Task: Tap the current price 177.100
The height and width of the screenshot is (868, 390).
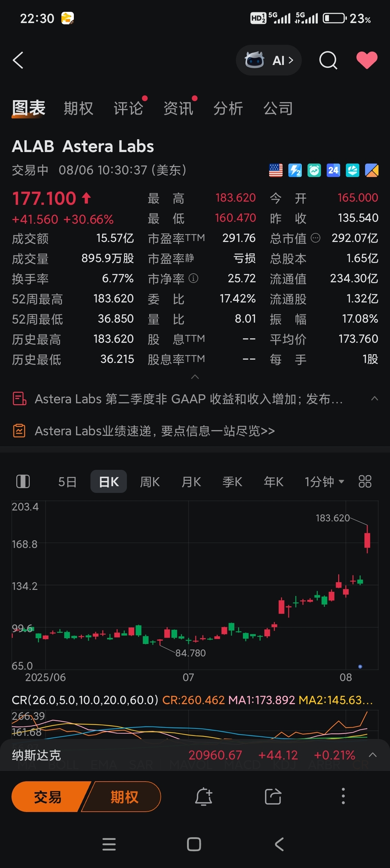Action: (x=44, y=198)
